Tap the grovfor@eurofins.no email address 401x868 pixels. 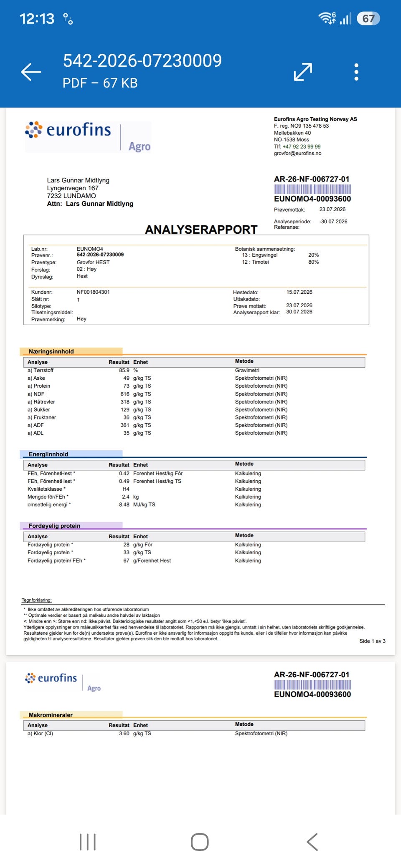coord(297,153)
